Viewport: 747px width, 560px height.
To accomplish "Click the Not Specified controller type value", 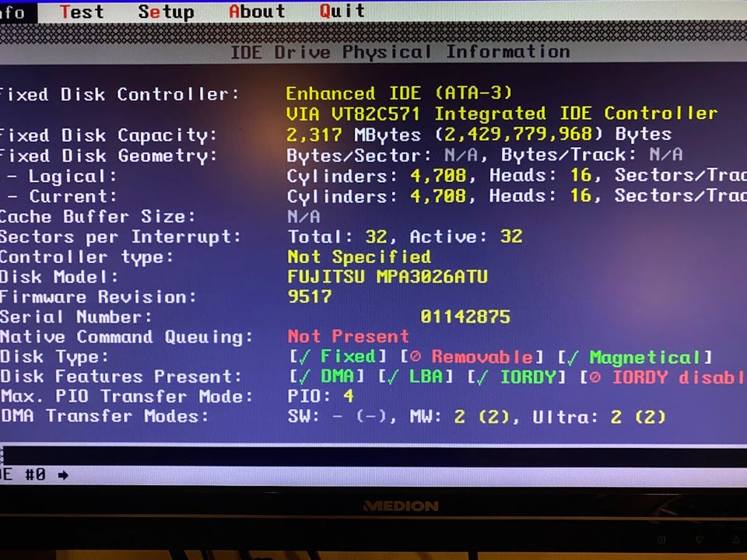I will [x=359, y=257].
